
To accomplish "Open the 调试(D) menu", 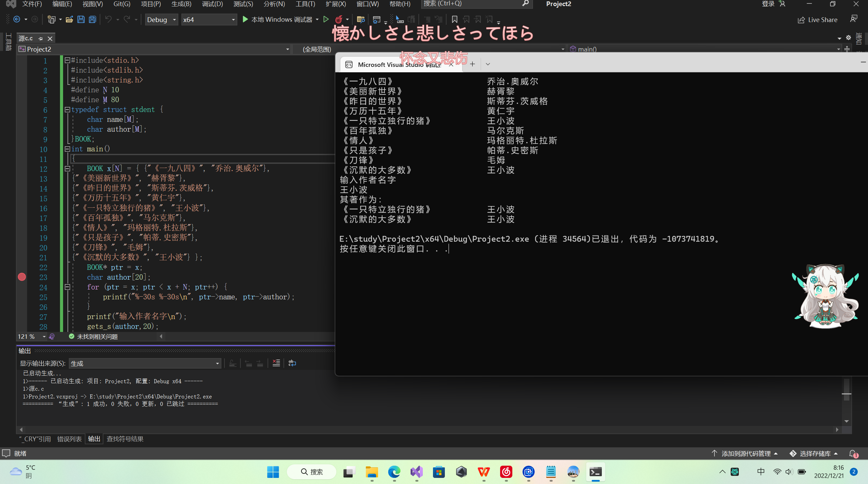I will (212, 4).
